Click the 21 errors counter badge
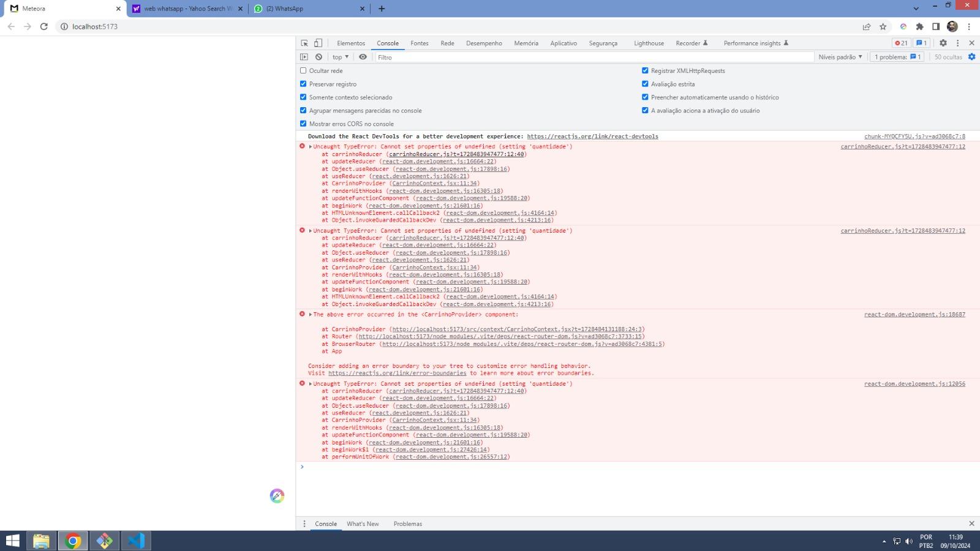Viewport: 980px width, 551px height. (x=901, y=43)
